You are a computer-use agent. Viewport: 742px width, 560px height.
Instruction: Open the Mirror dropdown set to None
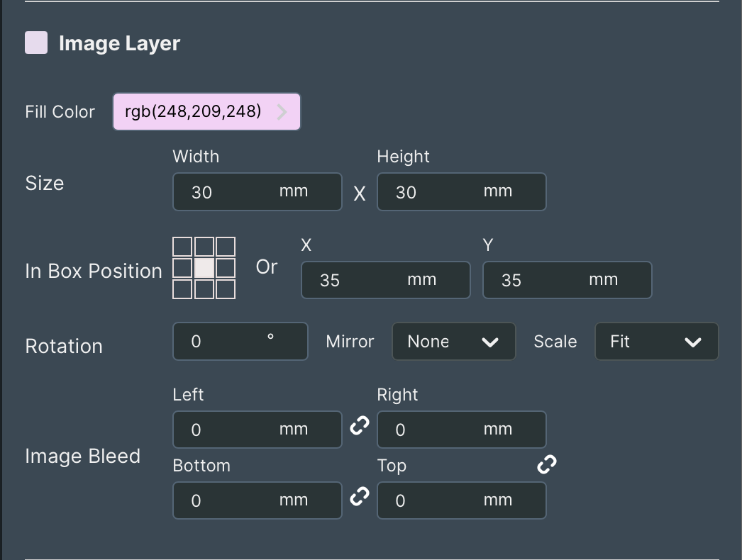[454, 342]
